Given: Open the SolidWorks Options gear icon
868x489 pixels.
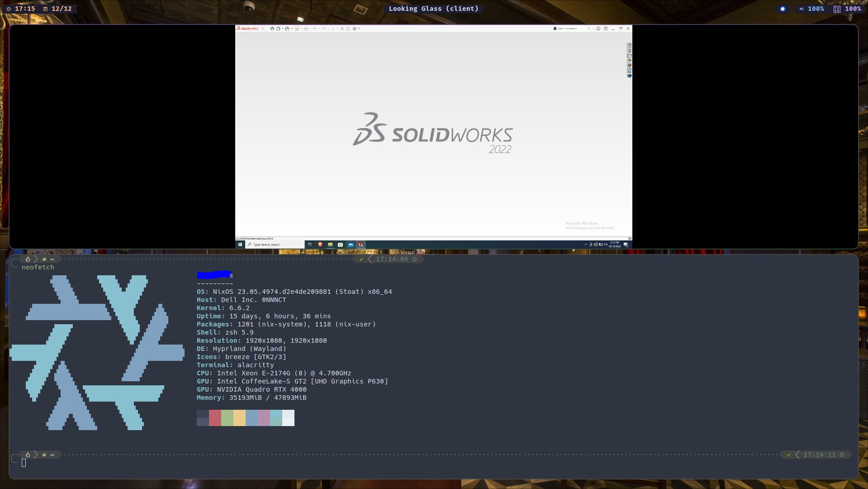Looking at the screenshot, I should click(355, 29).
